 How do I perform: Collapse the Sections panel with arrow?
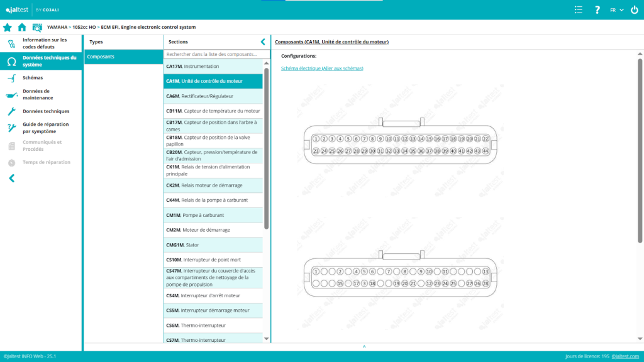click(263, 41)
